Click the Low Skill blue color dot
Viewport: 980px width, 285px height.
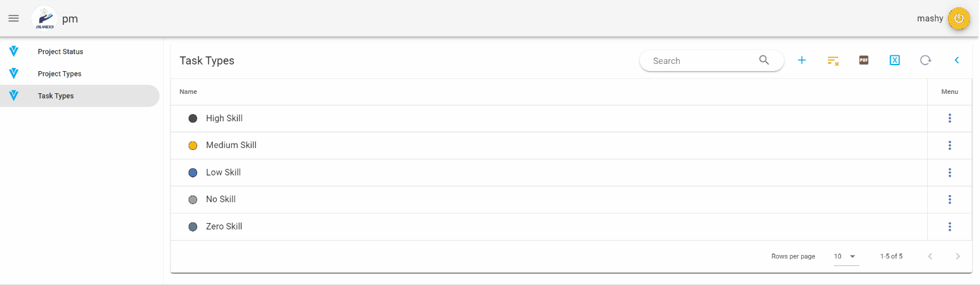pyautogui.click(x=193, y=173)
